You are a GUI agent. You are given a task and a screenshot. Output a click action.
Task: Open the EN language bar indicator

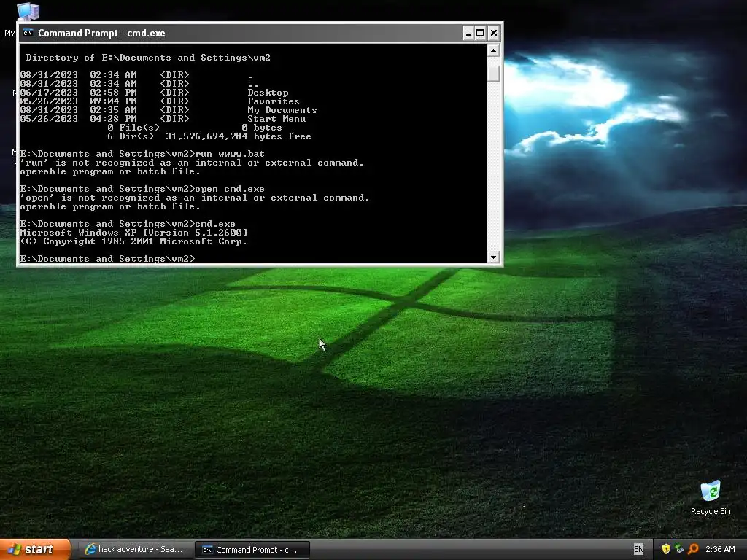pos(639,549)
